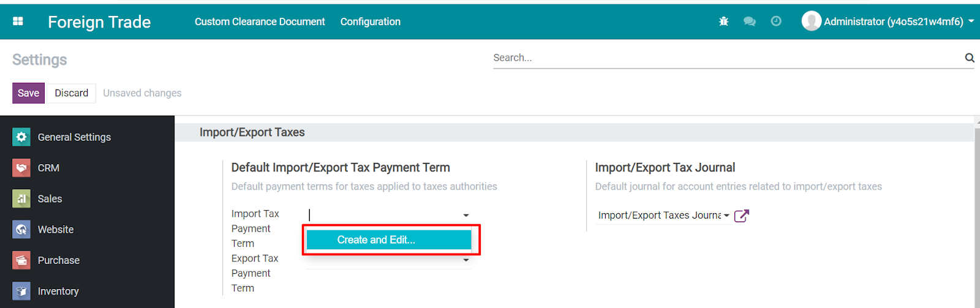Image resolution: width=980 pixels, height=308 pixels.
Task: Open the activities clock icon
Action: (776, 21)
